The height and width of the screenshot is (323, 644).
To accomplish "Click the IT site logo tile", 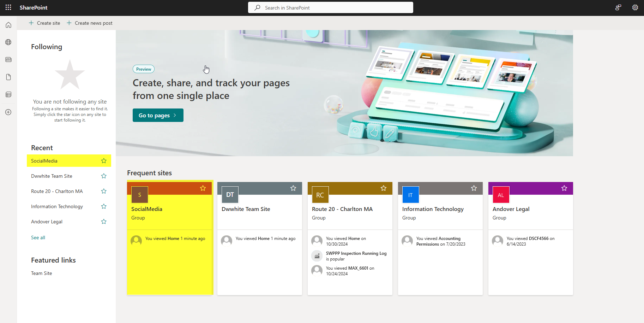I will point(411,195).
